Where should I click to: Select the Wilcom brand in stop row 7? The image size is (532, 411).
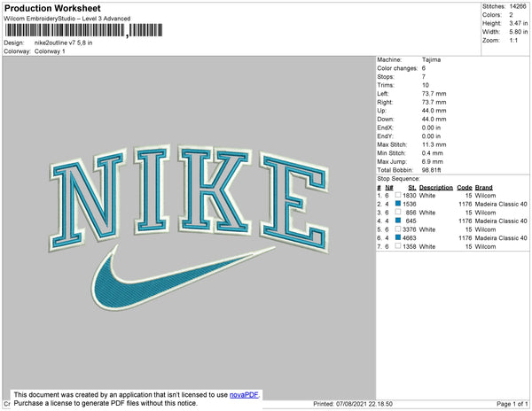pyautogui.click(x=485, y=246)
